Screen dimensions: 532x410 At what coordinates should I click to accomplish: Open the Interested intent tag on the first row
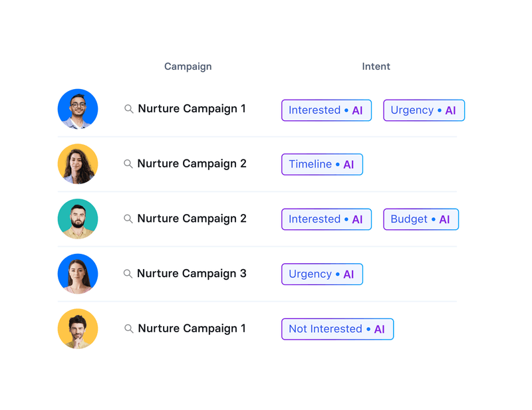(326, 110)
